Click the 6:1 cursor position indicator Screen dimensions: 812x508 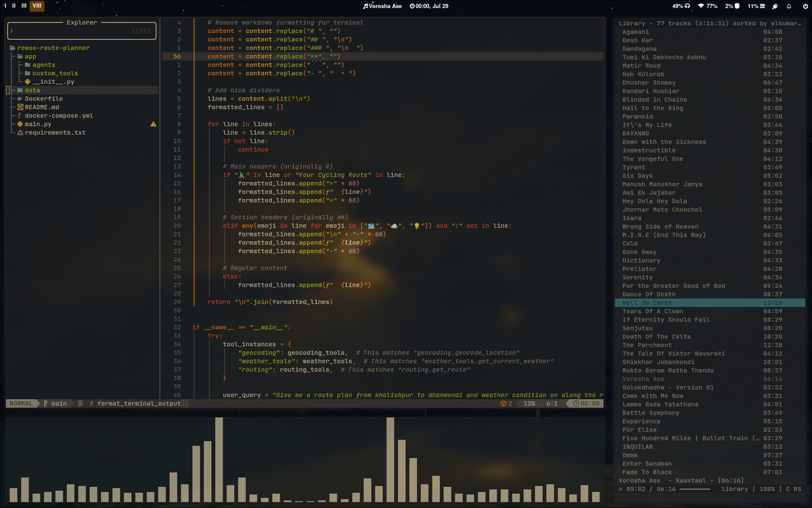click(x=551, y=404)
